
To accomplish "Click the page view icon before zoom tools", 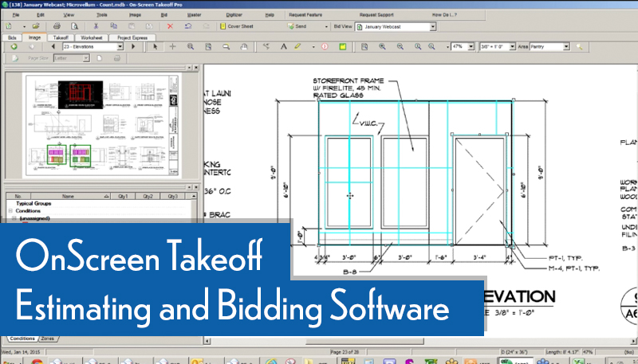I will tap(364, 47).
